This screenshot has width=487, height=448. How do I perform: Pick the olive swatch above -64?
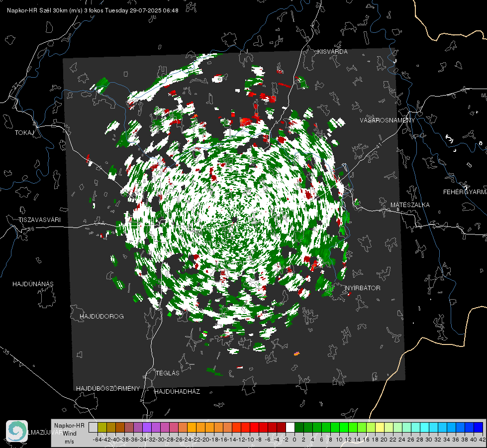click(102, 427)
